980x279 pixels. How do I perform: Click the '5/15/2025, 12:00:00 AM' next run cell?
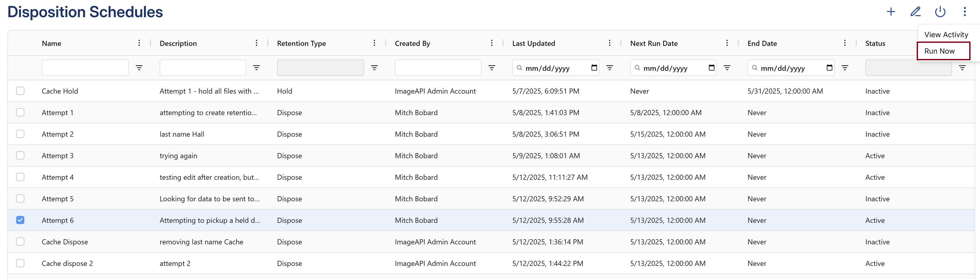pyautogui.click(x=667, y=134)
